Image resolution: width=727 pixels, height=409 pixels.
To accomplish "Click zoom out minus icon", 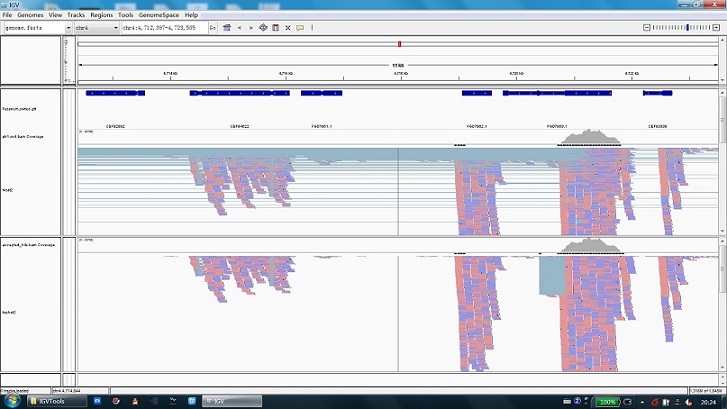I will click(x=647, y=28).
